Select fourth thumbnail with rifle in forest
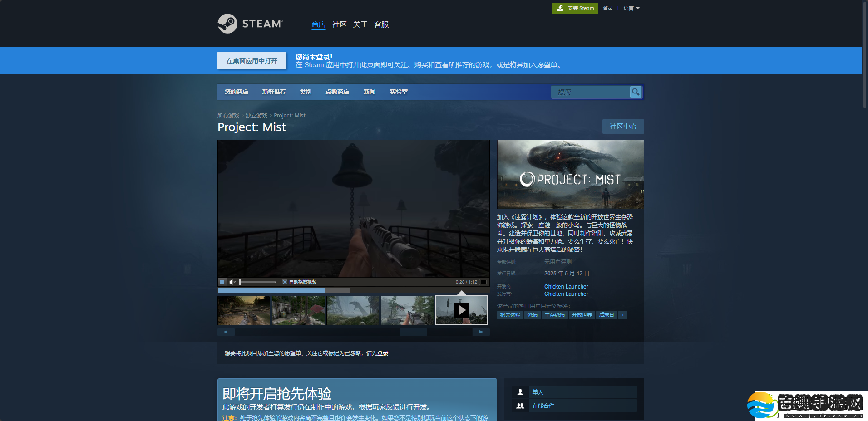The width and height of the screenshot is (868, 421). pyautogui.click(x=407, y=310)
